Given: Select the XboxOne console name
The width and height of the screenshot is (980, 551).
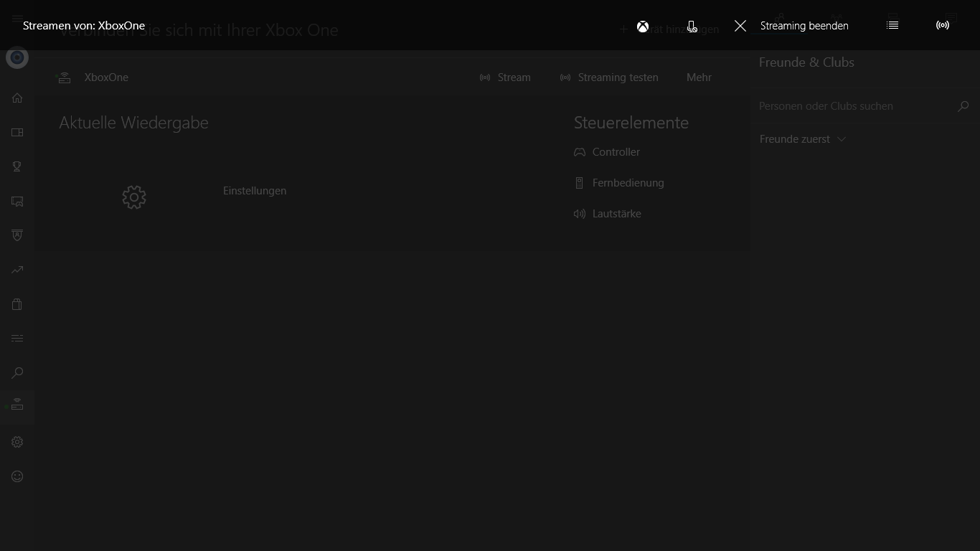Looking at the screenshot, I should point(106,77).
